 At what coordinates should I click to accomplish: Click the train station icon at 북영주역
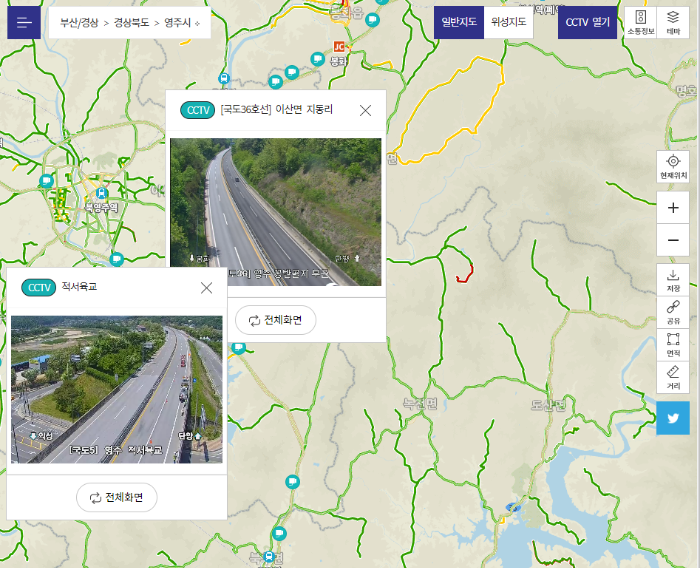tap(102, 193)
